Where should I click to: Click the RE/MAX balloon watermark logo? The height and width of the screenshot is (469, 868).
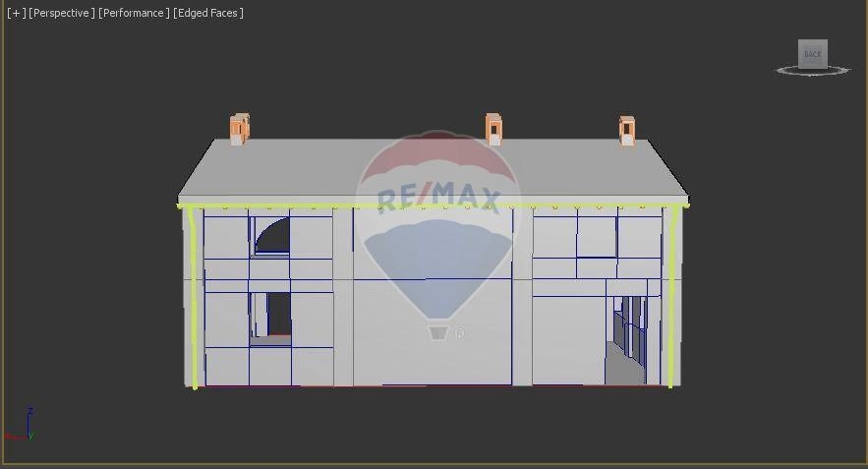tap(437, 236)
